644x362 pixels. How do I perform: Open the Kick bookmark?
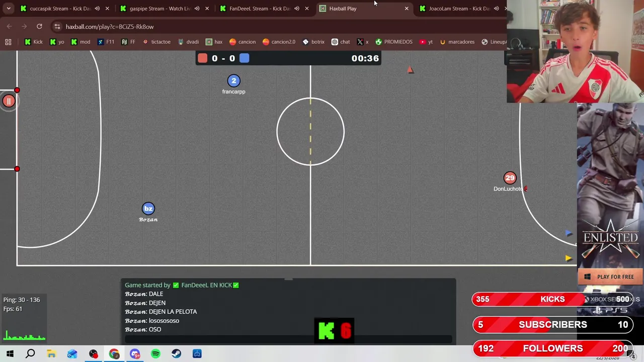click(x=33, y=42)
